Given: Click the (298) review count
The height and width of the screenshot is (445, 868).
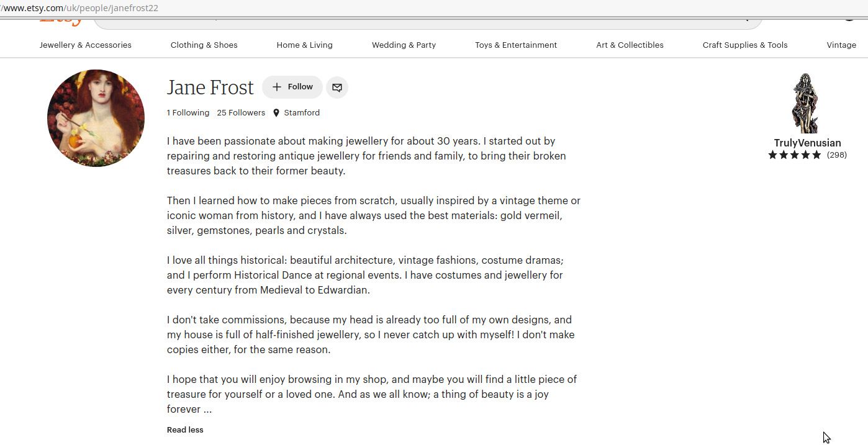Looking at the screenshot, I should pos(837,155).
